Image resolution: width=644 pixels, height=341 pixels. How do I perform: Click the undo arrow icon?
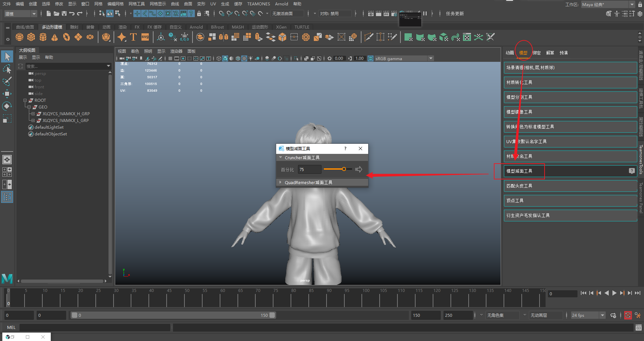(x=72, y=13)
